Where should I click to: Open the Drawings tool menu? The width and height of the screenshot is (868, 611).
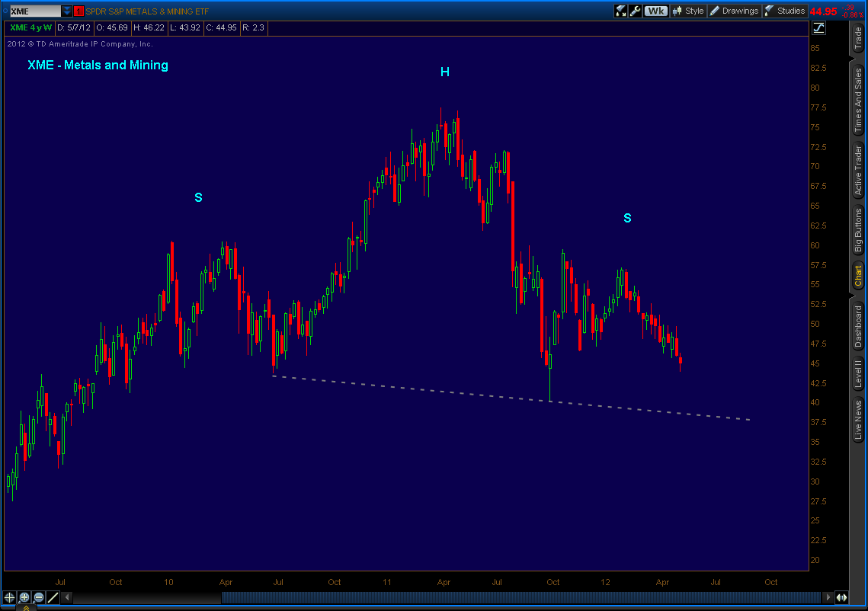[734, 11]
